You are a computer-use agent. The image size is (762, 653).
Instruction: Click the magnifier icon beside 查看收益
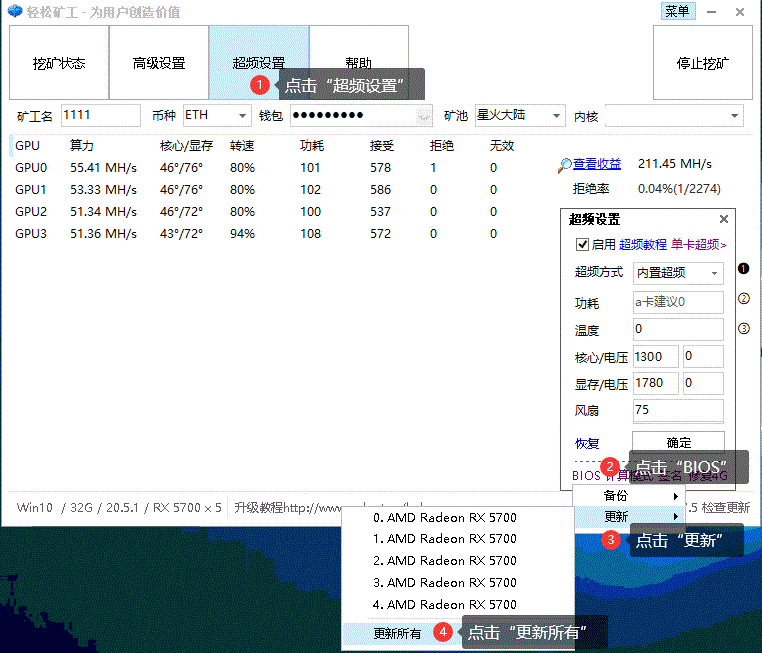(565, 164)
